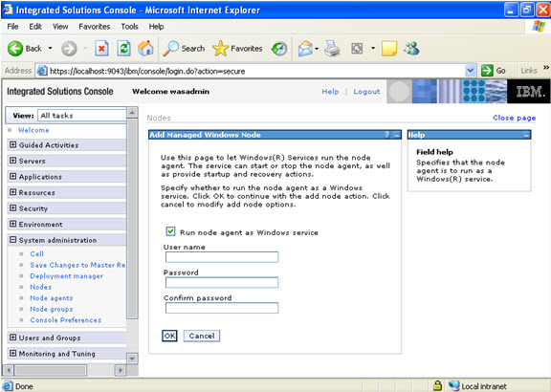
Task: Click the Close page link
Action: tap(514, 118)
